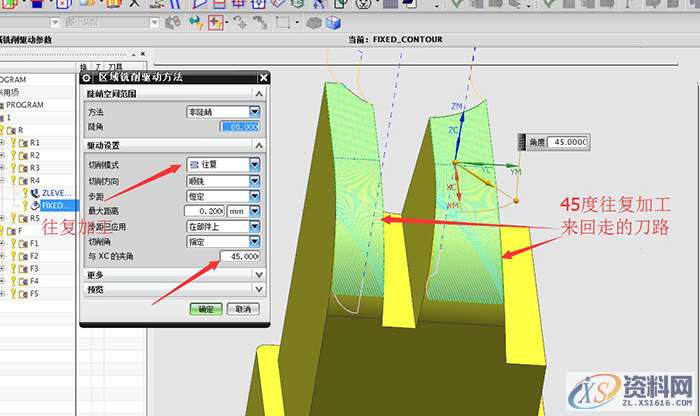This screenshot has height=416, width=700.
Task: Select the blue shaded cube display icon
Action: click(x=334, y=22)
